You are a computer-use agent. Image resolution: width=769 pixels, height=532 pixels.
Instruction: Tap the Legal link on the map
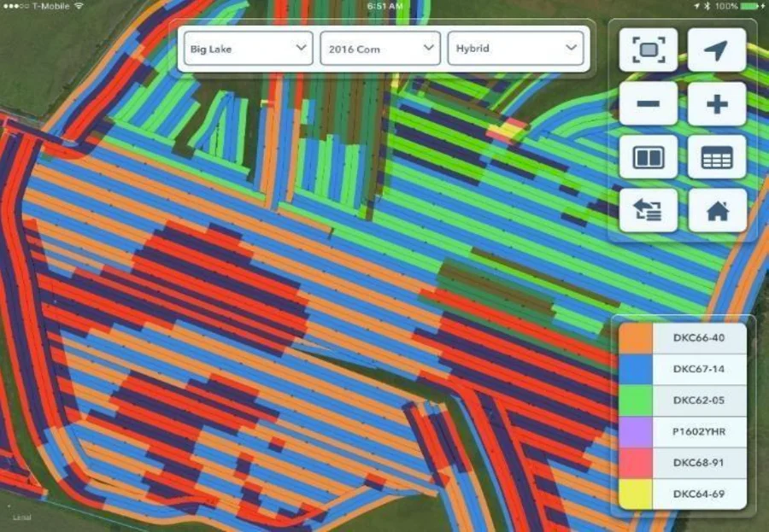[21, 517]
